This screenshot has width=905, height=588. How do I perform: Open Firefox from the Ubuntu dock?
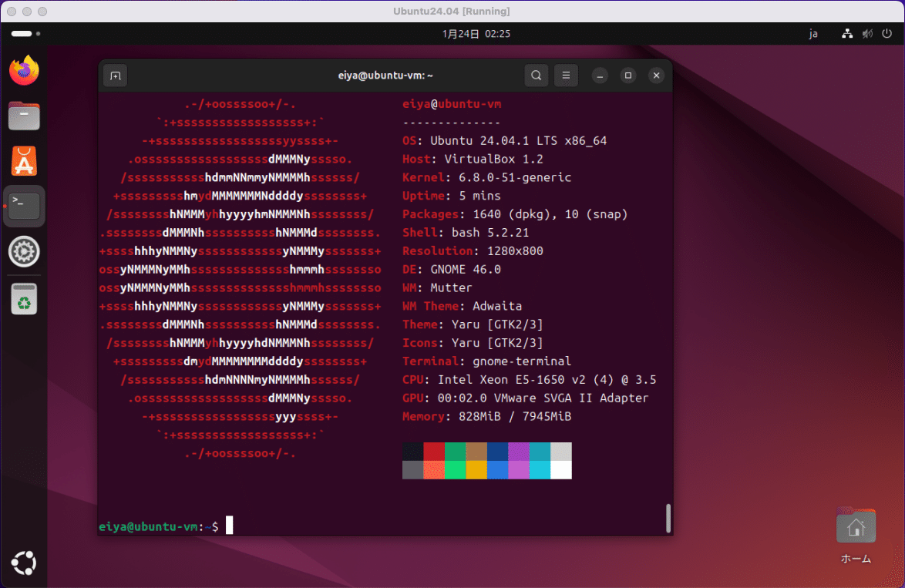(x=24, y=70)
